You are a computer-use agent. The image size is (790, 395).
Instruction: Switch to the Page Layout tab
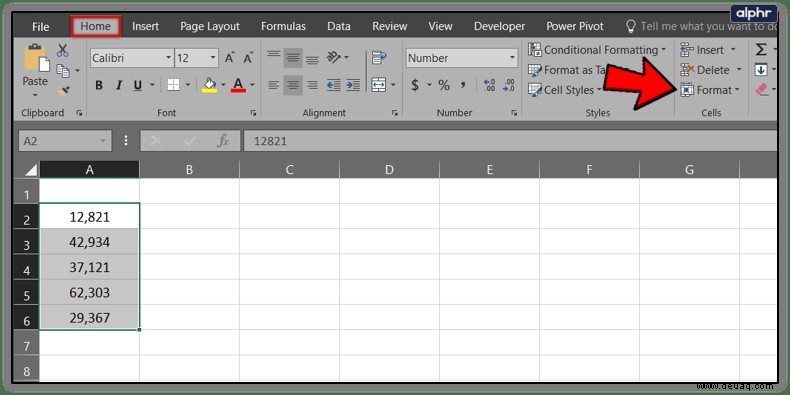(210, 26)
